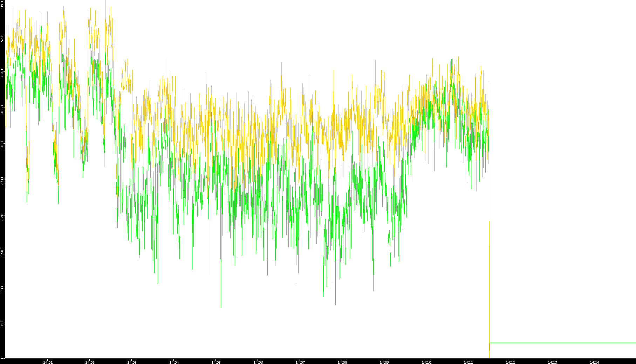Click the 14:14 time axis label
Screen dimensions: 636x364
point(594,362)
